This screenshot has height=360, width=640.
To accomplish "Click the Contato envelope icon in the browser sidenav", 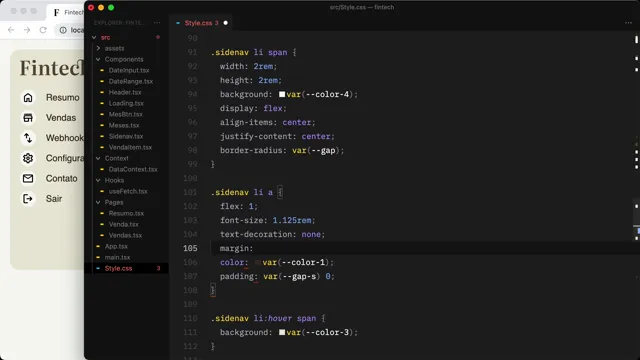I will tap(28, 178).
